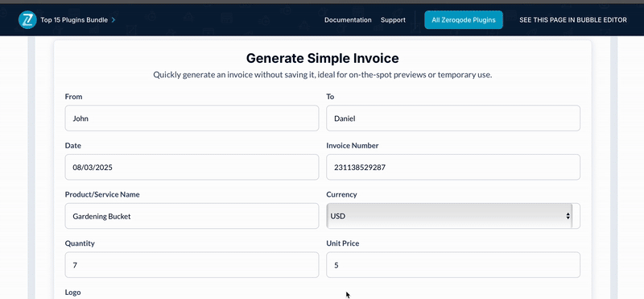Viewport: 644px width, 299px height.
Task: Focus the From field containing John
Action: click(192, 118)
